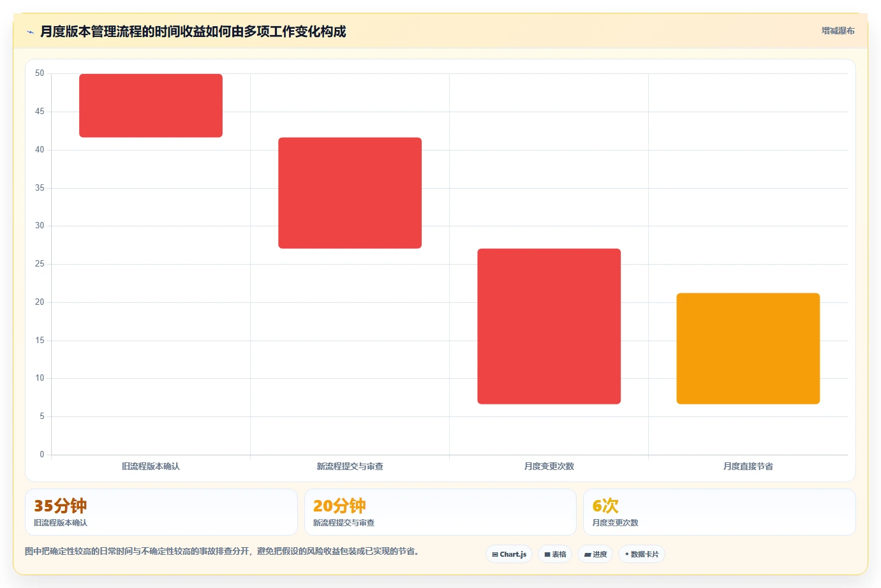881x588 pixels.
Task: Click the 增减瀑布 label in header
Action: [x=838, y=31]
